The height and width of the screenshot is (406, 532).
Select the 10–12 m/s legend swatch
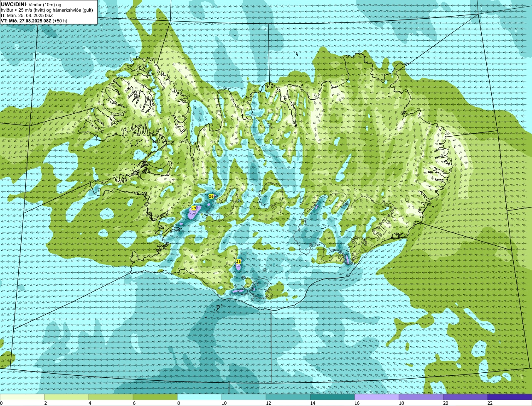[x=244, y=397]
